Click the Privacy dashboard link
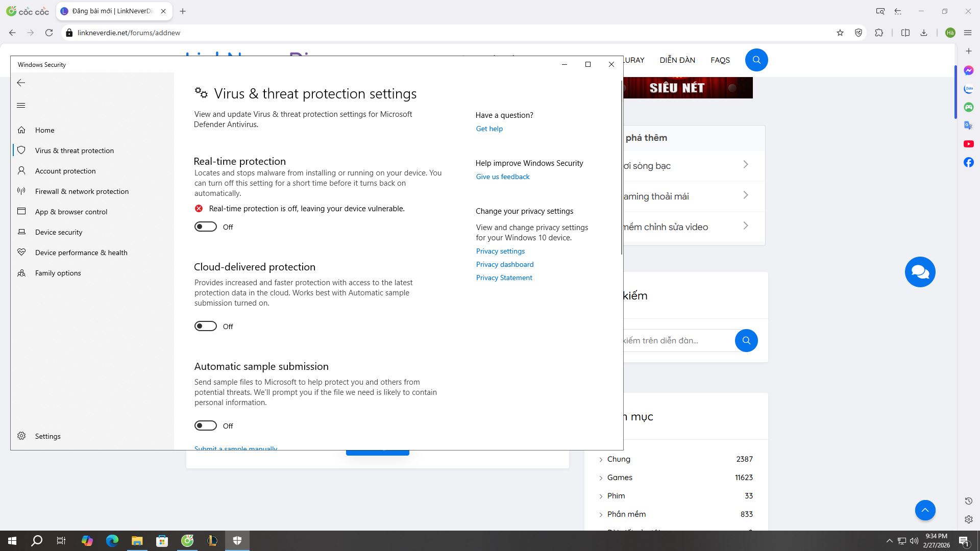Viewport: 980px width, 551px height. tap(504, 264)
